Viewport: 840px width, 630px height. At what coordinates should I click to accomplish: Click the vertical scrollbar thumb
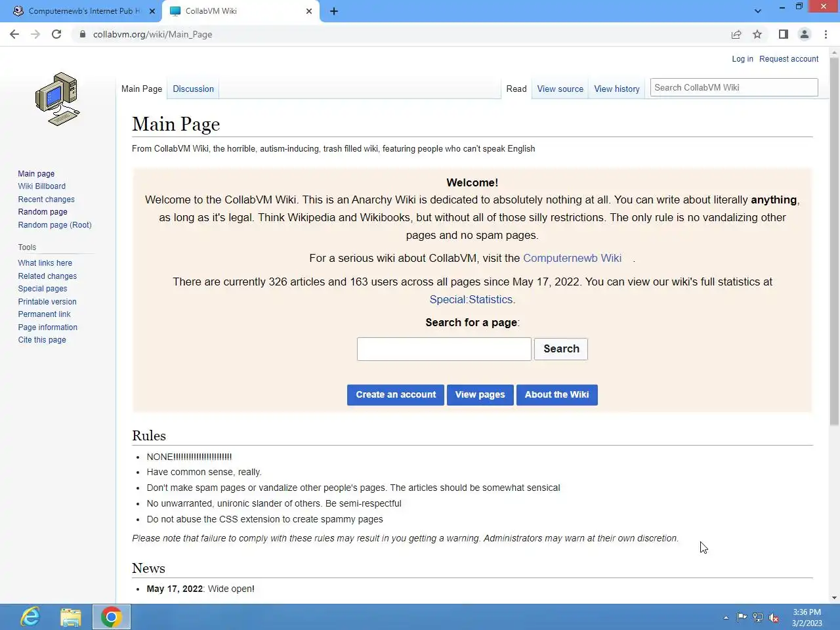pos(834,241)
